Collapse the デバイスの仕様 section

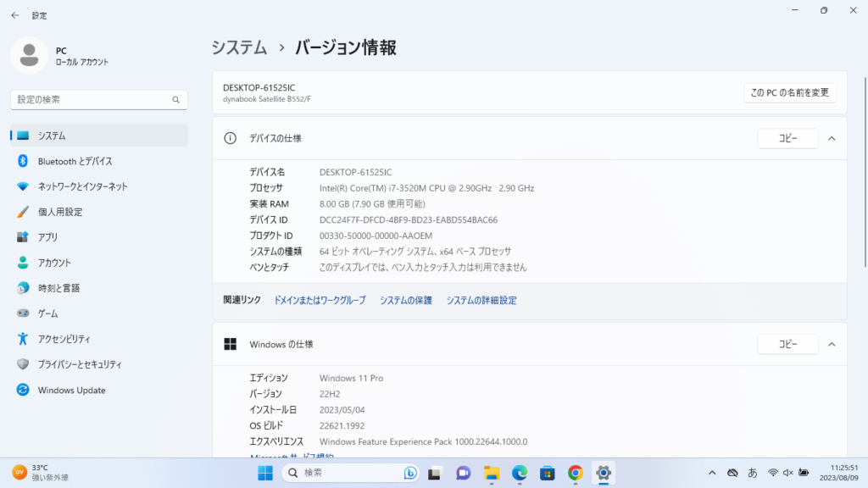[832, 138]
